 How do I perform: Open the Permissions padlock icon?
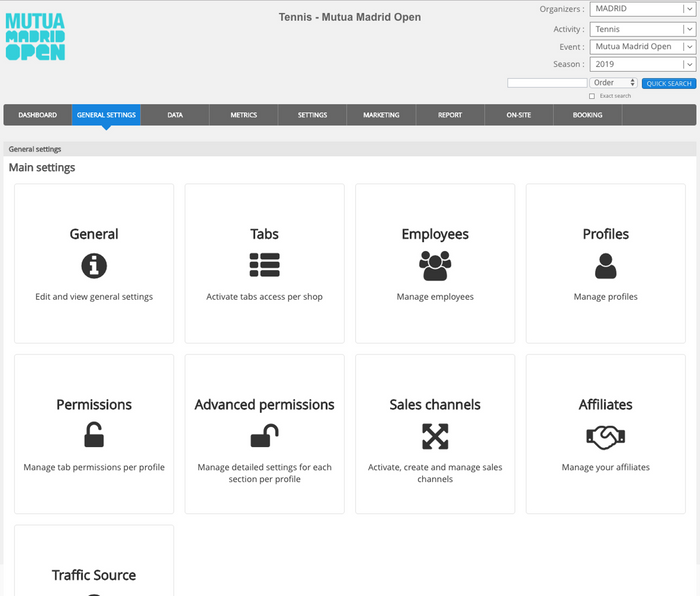(x=94, y=435)
